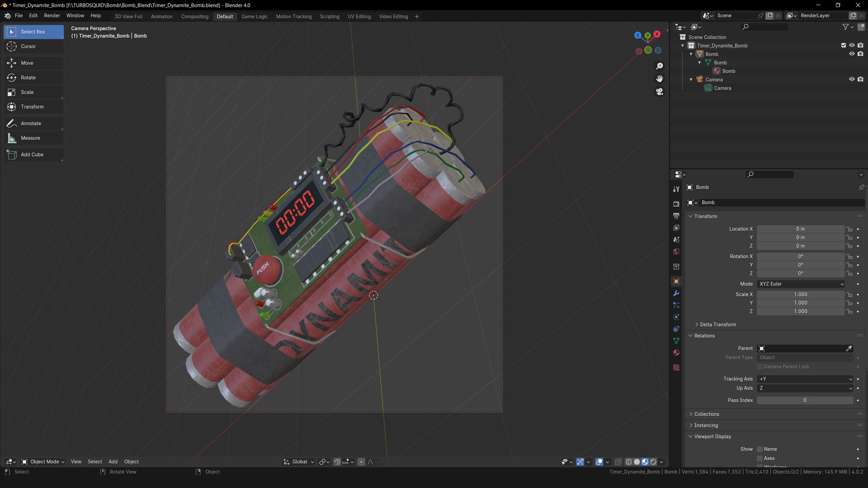Open the Physics properties tab
The width and height of the screenshot is (868, 488).
coord(676,317)
